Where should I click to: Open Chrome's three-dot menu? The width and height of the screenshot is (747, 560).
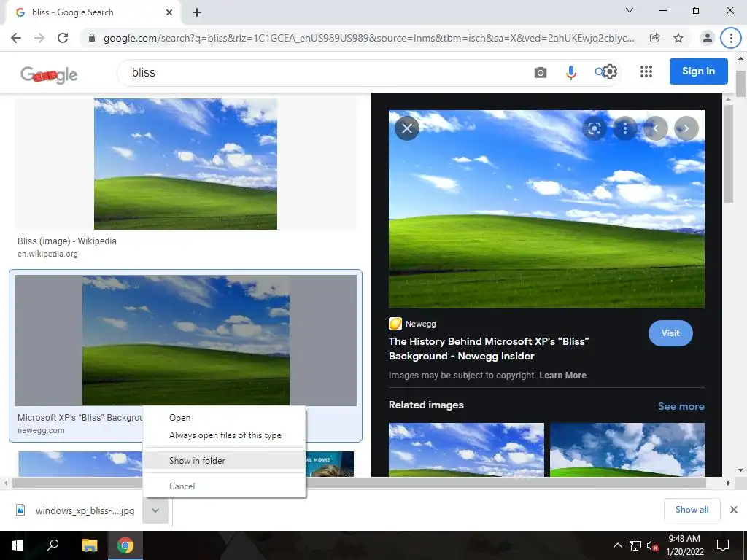[x=731, y=38]
